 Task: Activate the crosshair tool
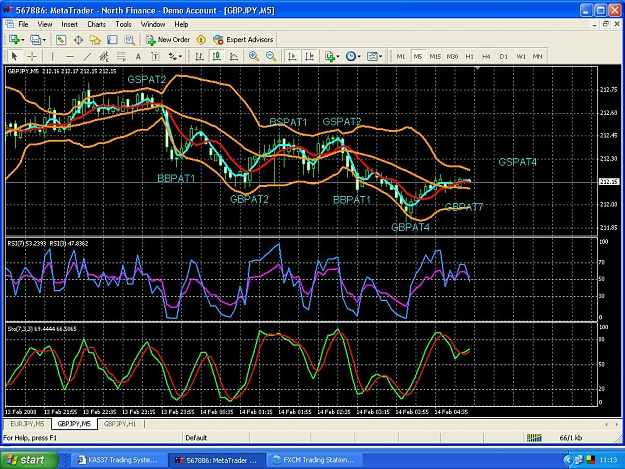[32, 56]
